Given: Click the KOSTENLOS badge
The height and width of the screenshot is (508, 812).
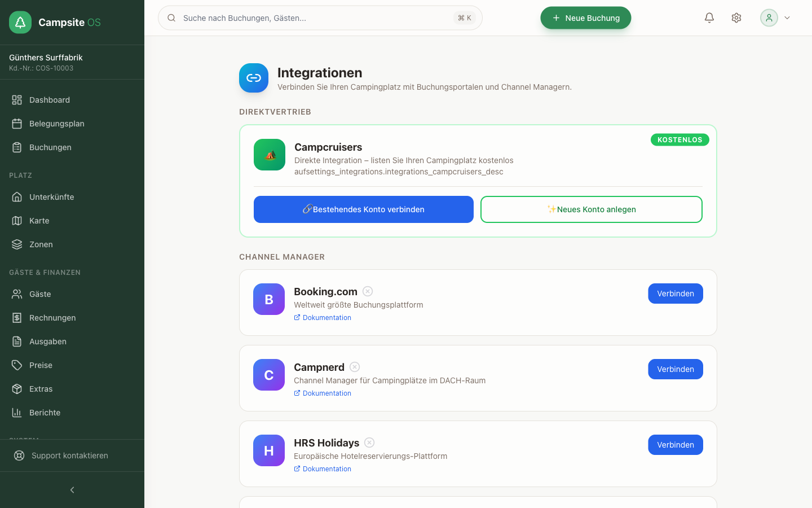Looking at the screenshot, I should click(x=680, y=140).
